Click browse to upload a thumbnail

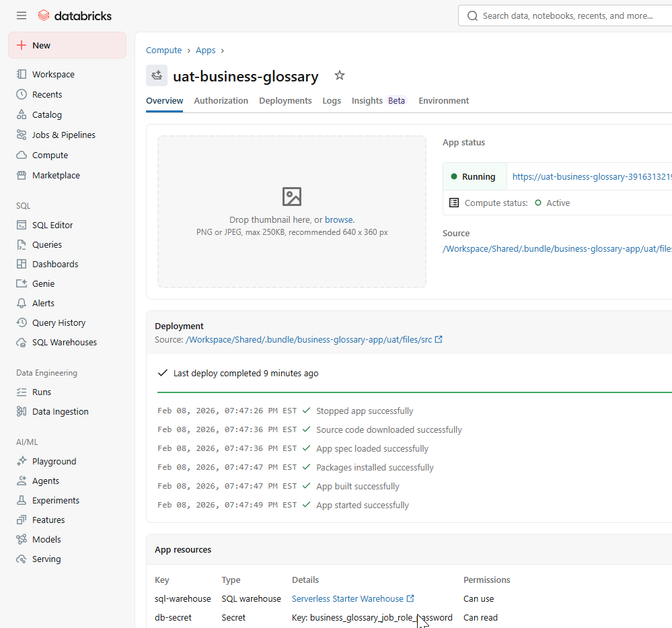click(339, 219)
